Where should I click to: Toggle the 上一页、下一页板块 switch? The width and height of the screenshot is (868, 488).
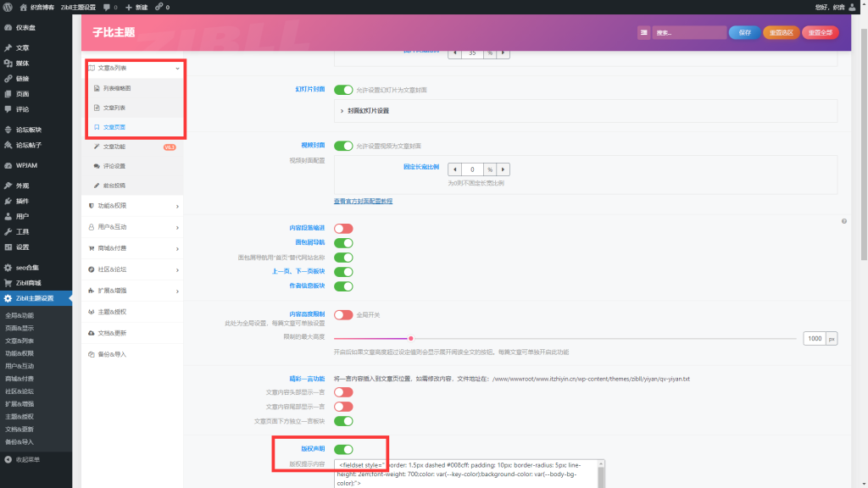click(343, 272)
